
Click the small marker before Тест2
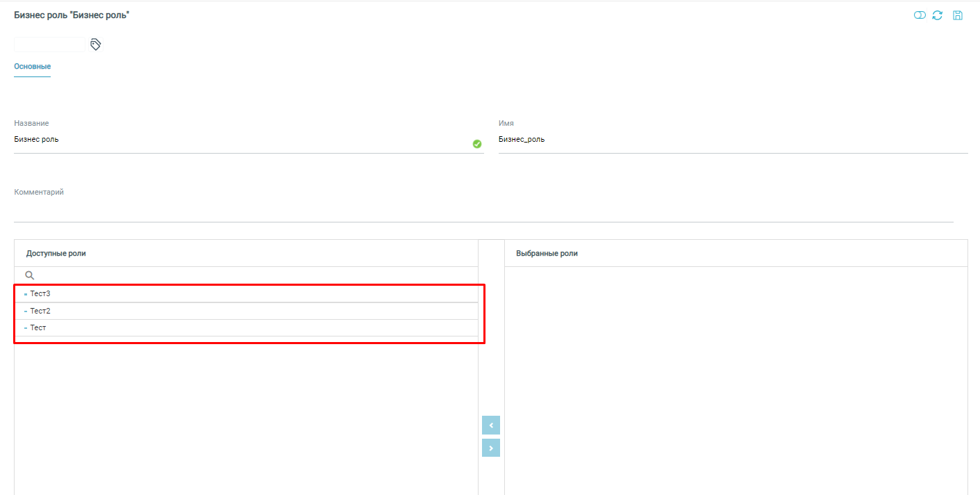tap(26, 311)
